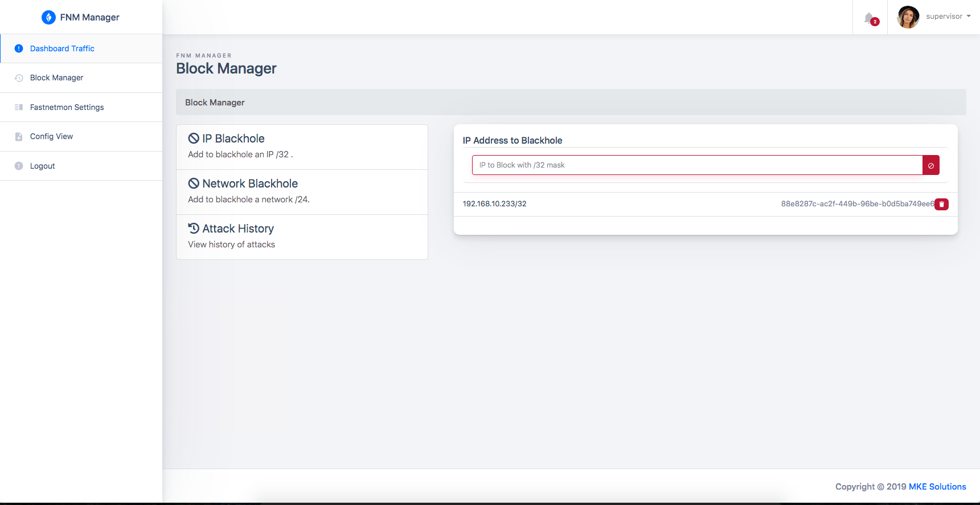
Task: Click the Network Blackhole ban icon
Action: 194,184
